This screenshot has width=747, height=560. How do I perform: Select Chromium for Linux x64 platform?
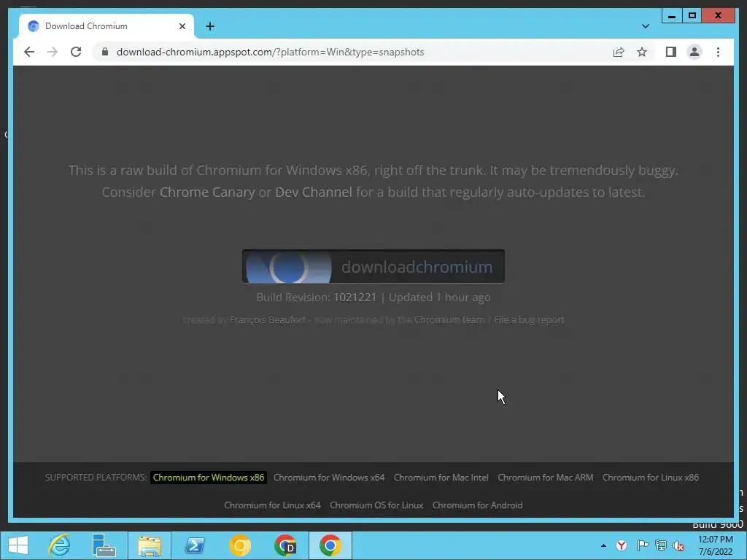[x=273, y=505]
